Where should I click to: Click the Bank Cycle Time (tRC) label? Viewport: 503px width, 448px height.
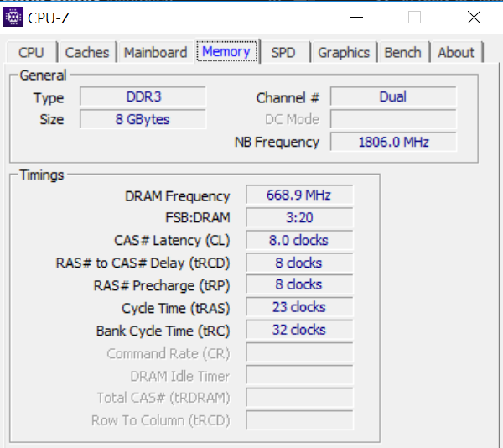(163, 331)
